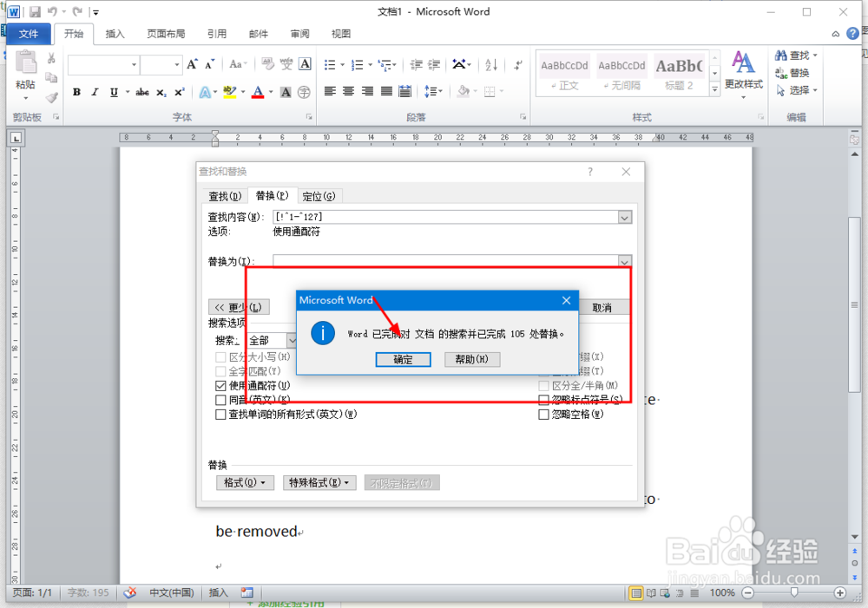Justify text alignment
868x608 pixels.
coord(386,91)
